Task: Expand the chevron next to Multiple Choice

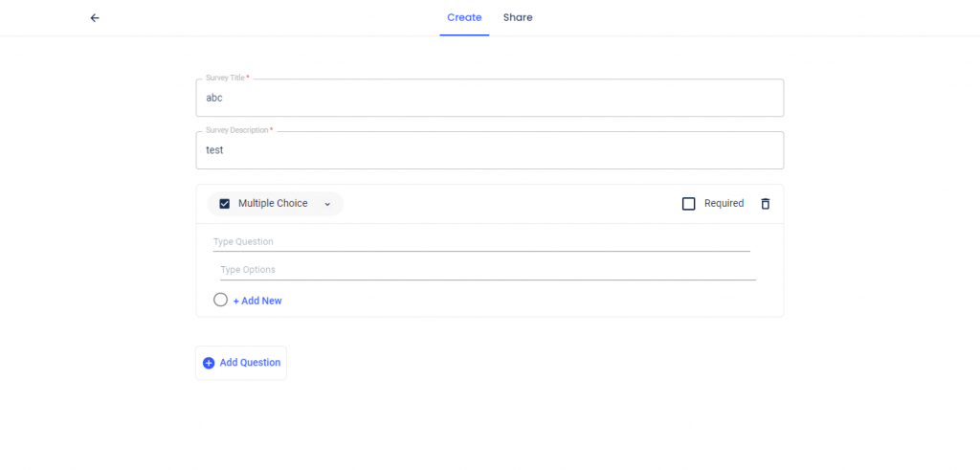Action: click(x=327, y=205)
